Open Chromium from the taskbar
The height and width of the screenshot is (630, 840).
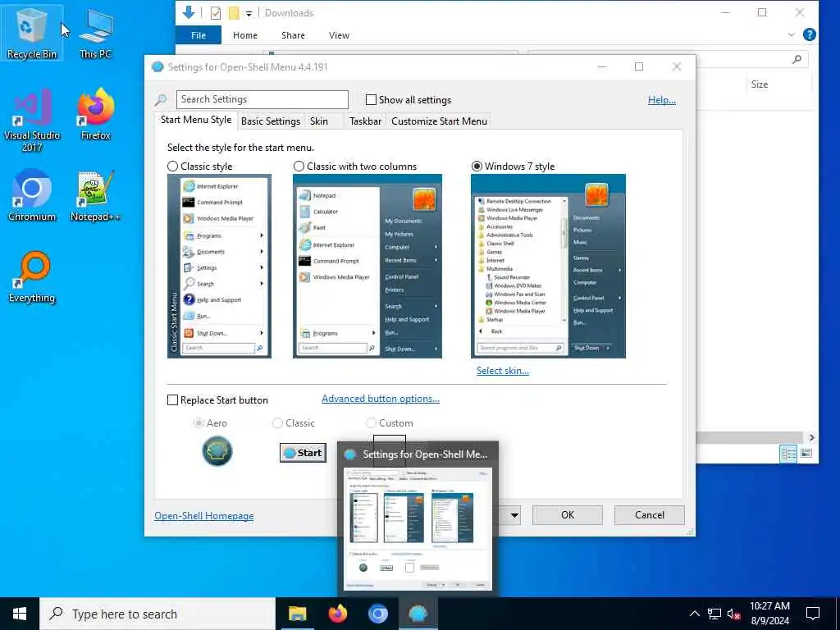click(x=377, y=614)
